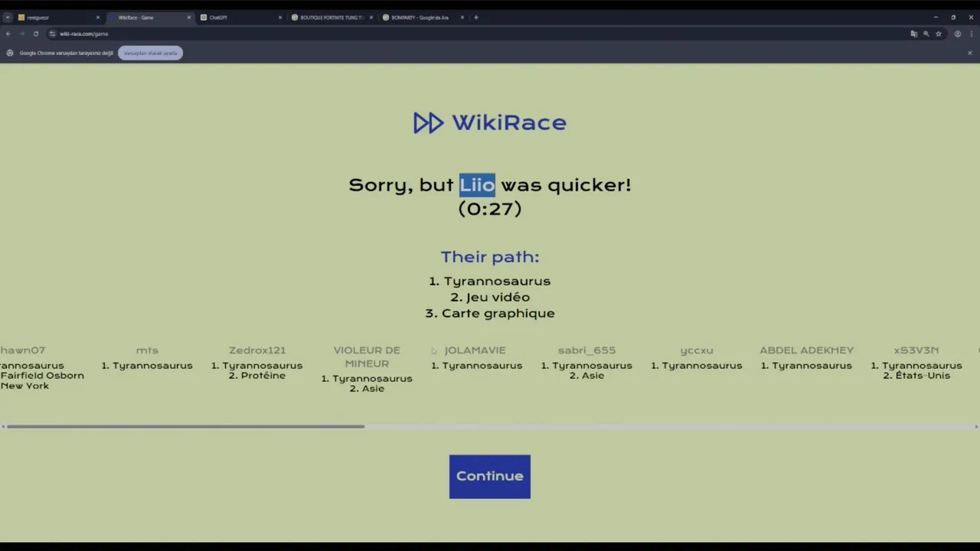
Task: Click player name VIOLEUR DE MINEUR
Action: (367, 357)
